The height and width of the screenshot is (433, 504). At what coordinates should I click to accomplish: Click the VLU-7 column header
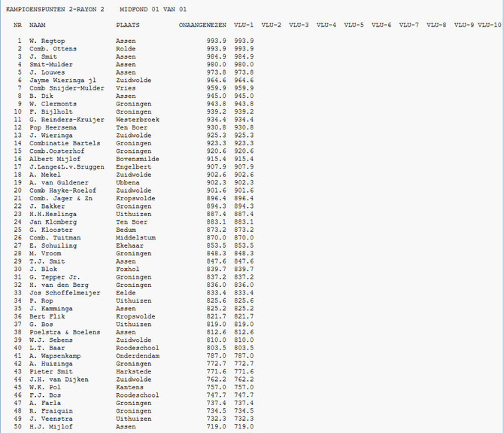click(x=409, y=25)
